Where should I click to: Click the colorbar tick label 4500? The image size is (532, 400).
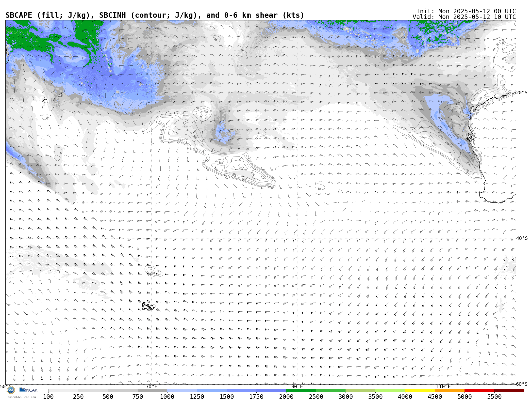tap(435, 397)
